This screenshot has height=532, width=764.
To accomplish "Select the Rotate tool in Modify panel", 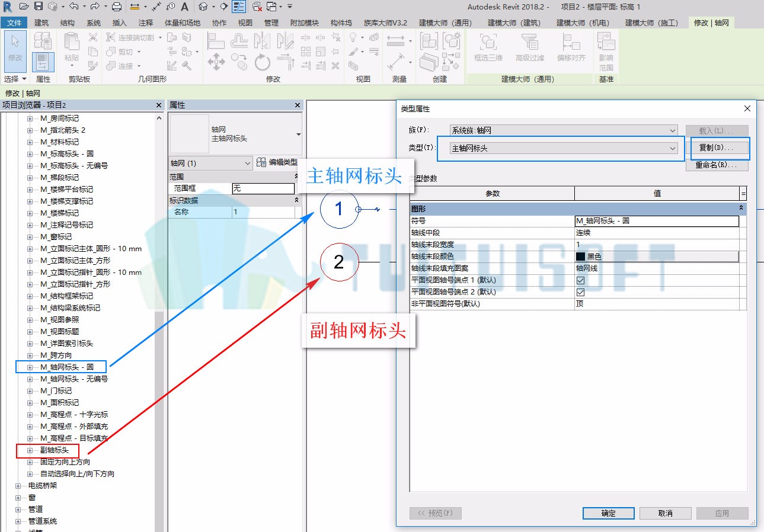I will [263, 62].
